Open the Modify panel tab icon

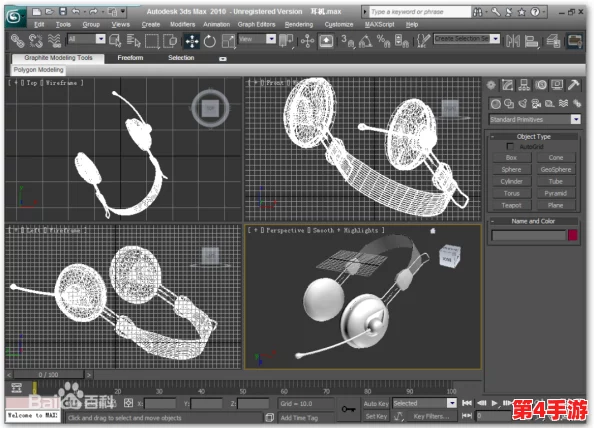click(507, 85)
